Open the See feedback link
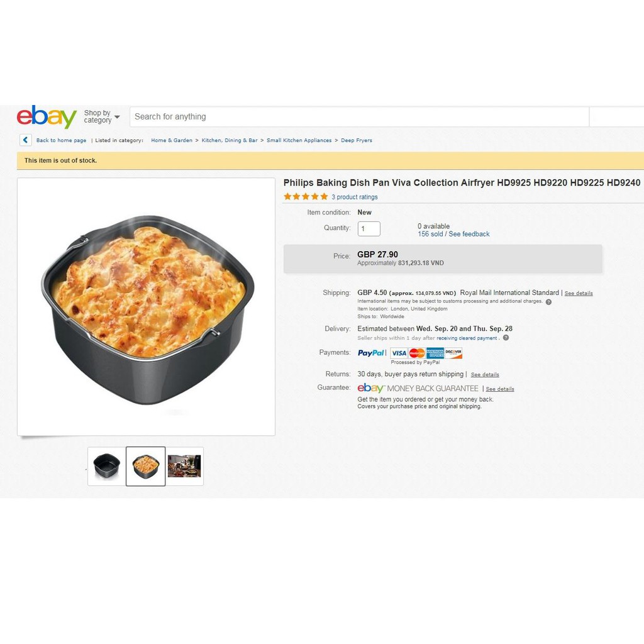Image resolution: width=644 pixels, height=644 pixels. pos(469,234)
